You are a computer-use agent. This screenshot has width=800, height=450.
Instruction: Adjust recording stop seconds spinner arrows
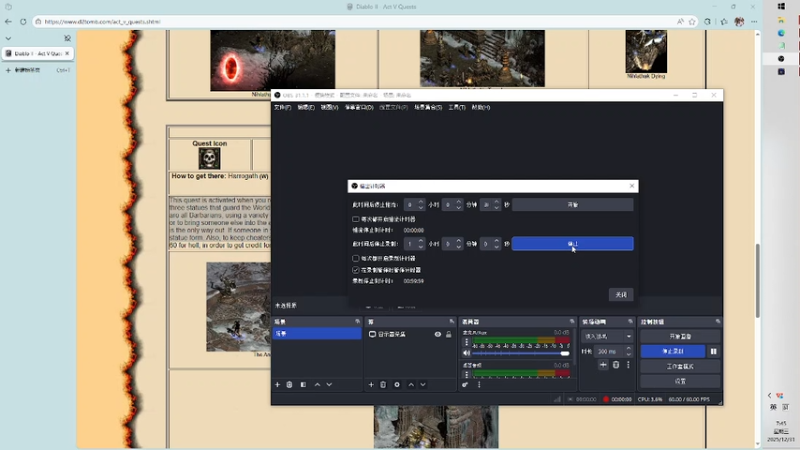click(496, 244)
